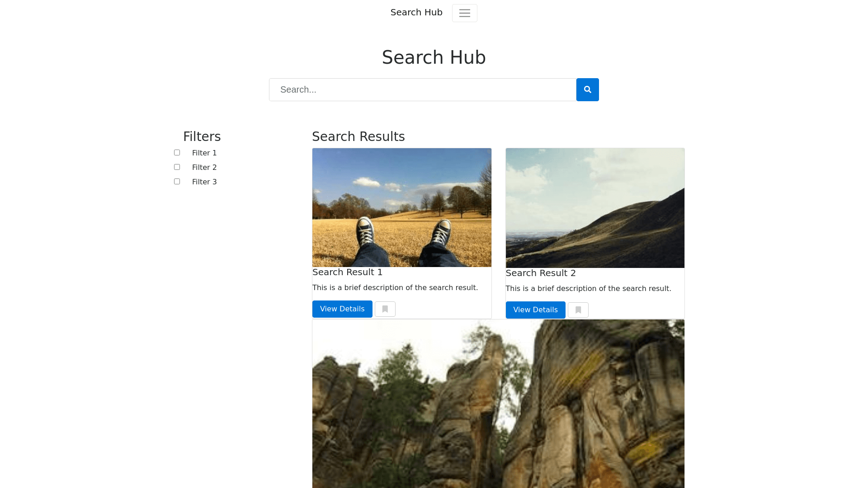
Task: Click the Search Result 1 title
Action: [347, 272]
